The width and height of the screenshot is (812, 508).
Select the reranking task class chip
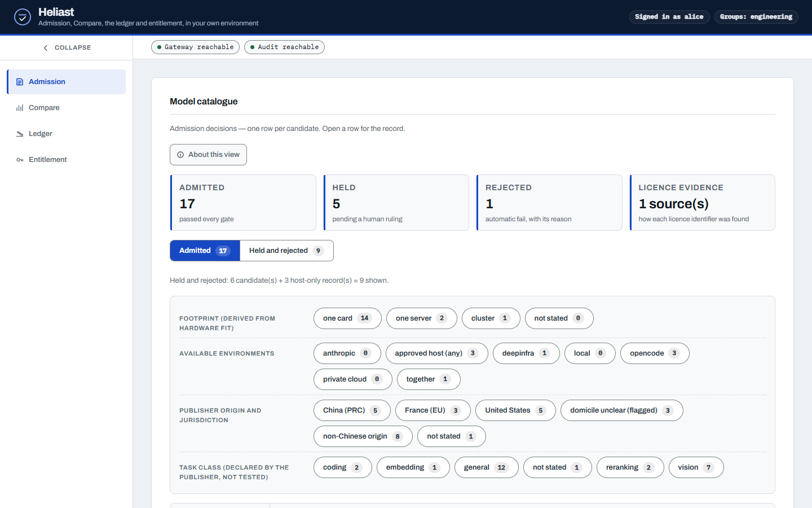(x=630, y=467)
